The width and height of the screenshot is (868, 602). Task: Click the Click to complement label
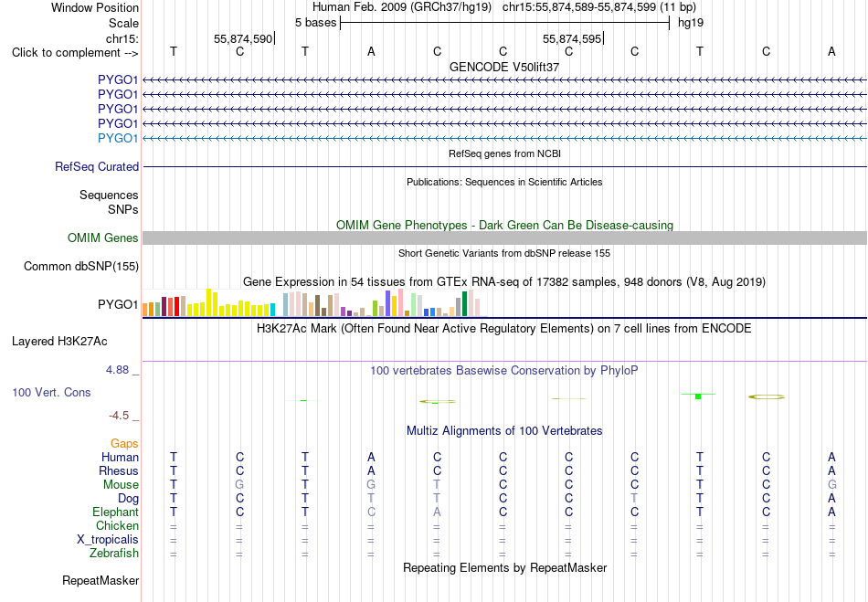pos(75,53)
